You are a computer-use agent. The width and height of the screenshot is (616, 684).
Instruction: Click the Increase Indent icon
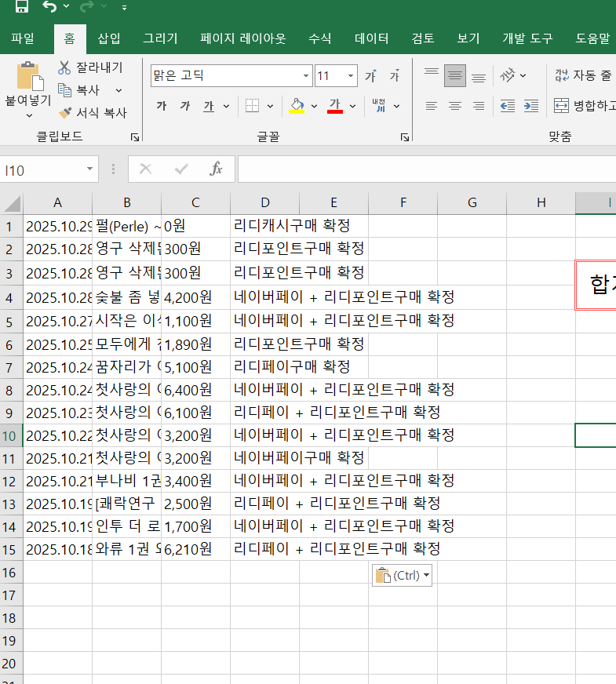pyautogui.click(x=531, y=106)
